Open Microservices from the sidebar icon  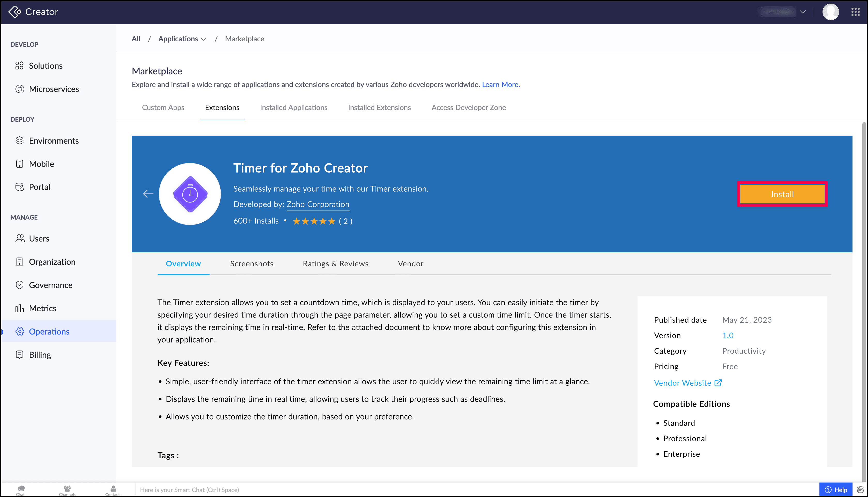tap(20, 89)
